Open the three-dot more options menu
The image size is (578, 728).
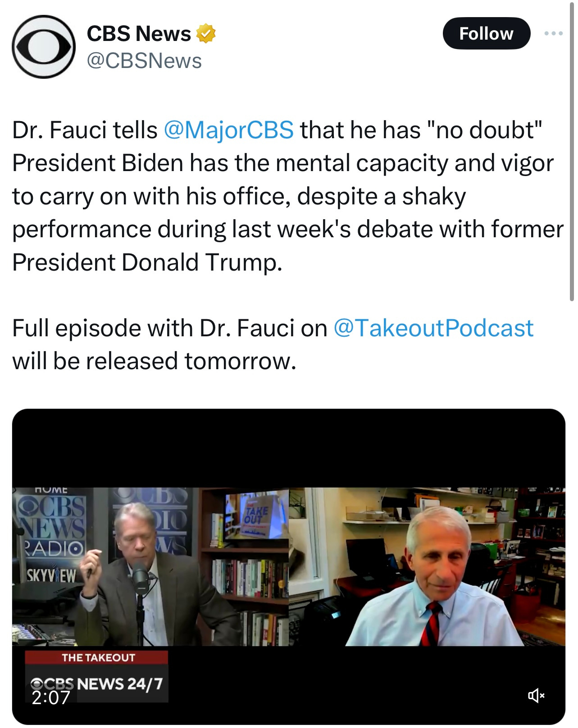point(553,33)
